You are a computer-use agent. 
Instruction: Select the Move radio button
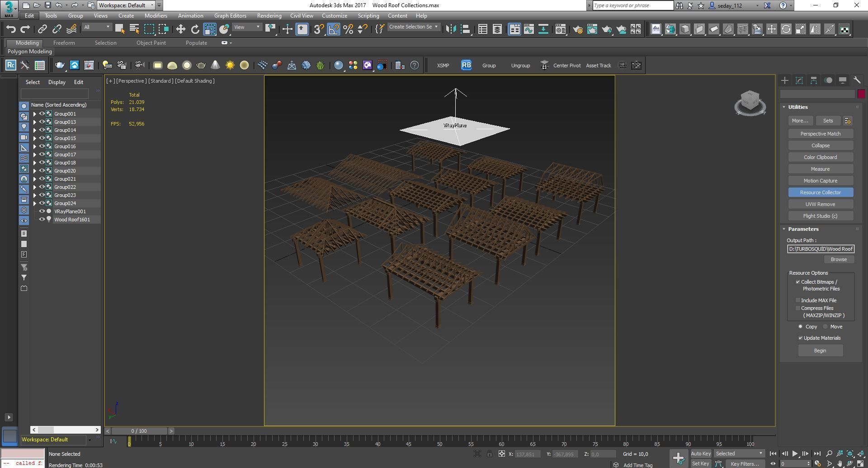pos(826,327)
